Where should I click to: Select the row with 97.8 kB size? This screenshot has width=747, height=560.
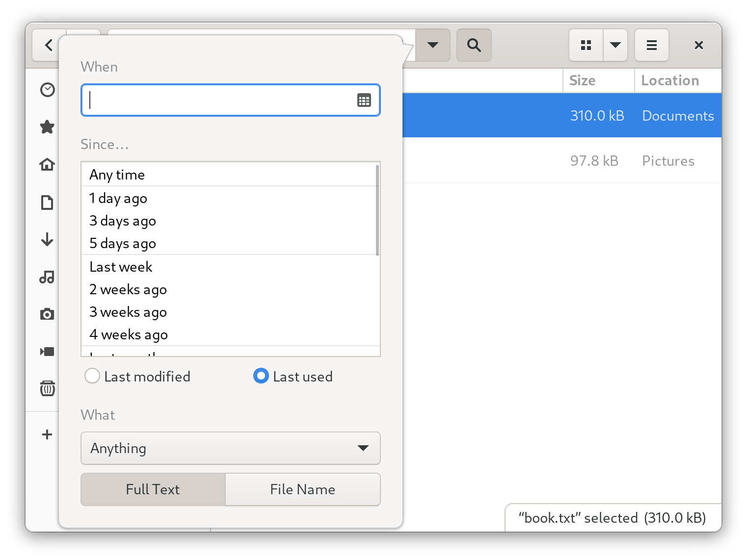point(562,160)
